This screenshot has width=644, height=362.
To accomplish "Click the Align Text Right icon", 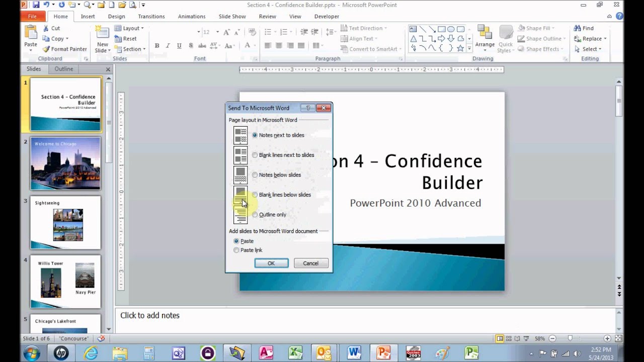I will [x=290, y=46].
